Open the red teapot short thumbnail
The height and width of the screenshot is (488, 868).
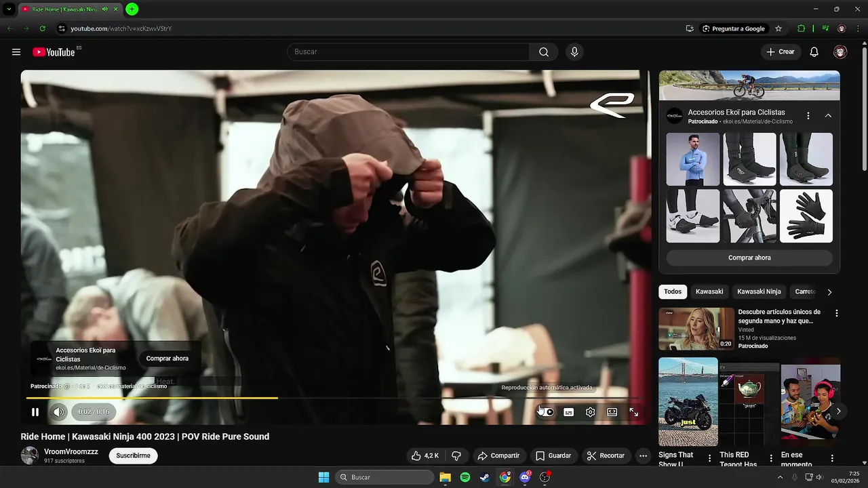tap(749, 402)
